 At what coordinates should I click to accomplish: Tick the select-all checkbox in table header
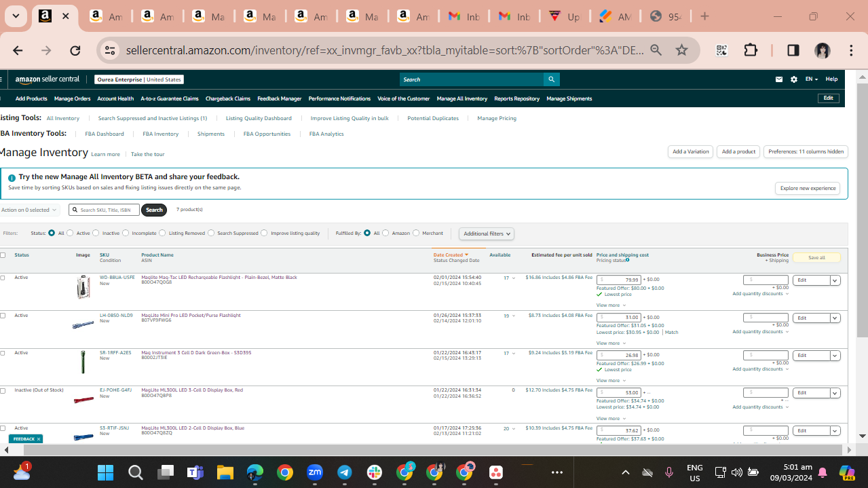pyautogui.click(x=3, y=255)
